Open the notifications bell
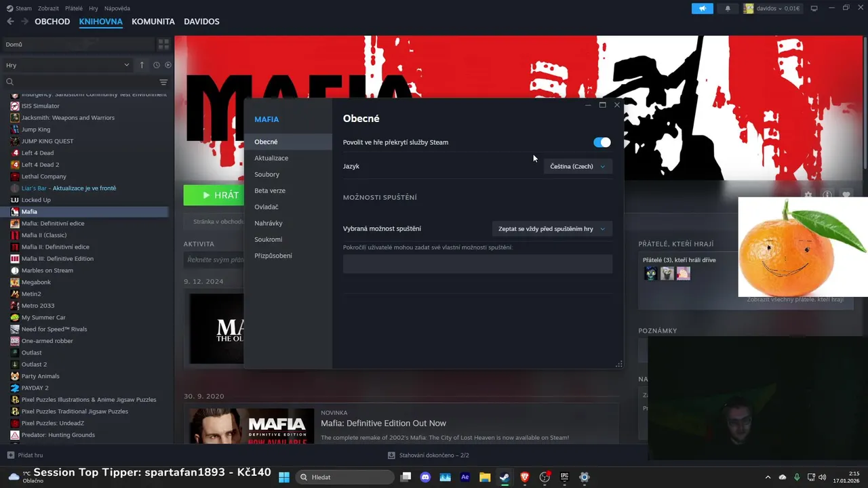 click(x=728, y=8)
